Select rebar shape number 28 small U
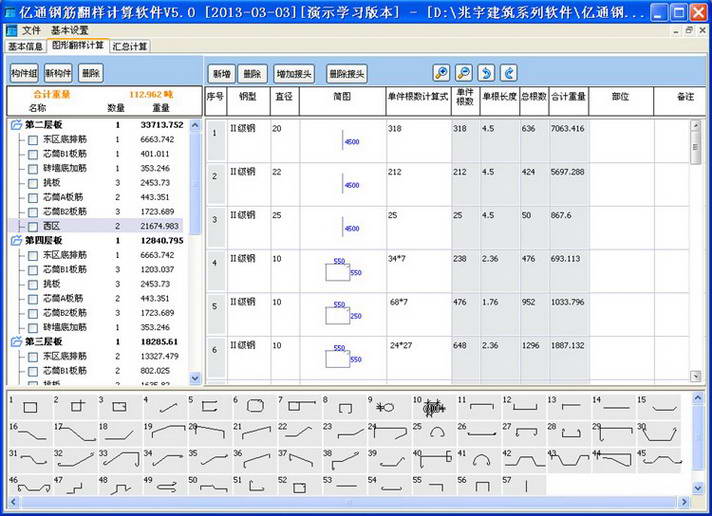This screenshot has width=712, height=516. pyautogui.click(x=569, y=433)
